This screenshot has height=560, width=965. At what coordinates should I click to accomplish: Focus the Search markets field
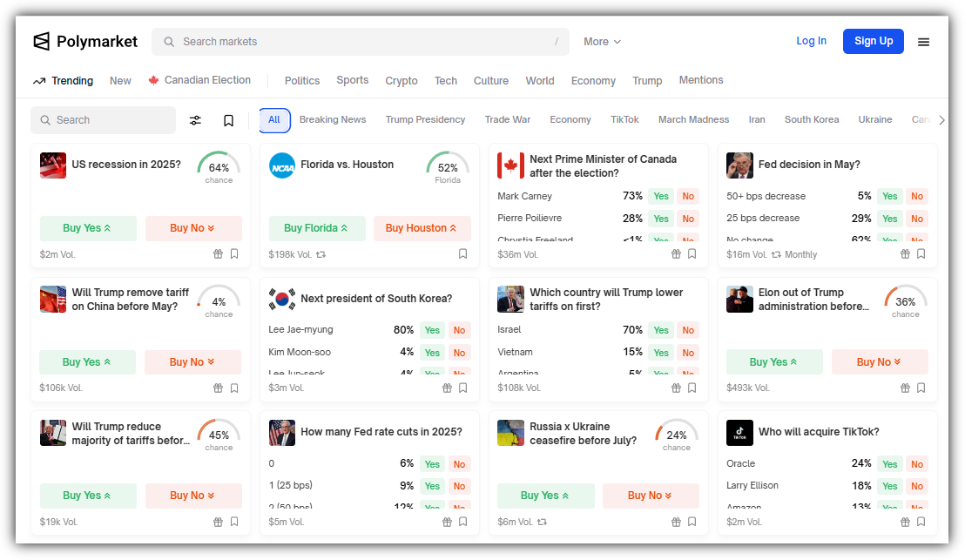[x=361, y=42]
